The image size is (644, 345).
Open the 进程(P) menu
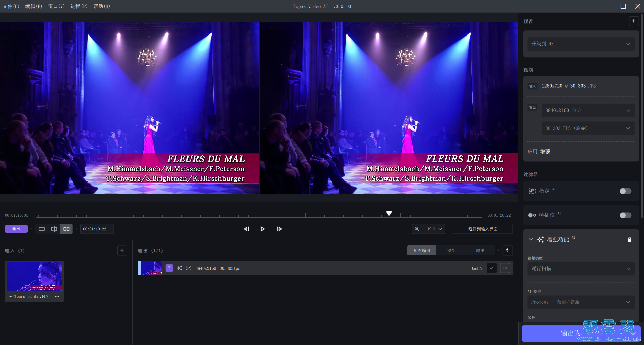79,6
